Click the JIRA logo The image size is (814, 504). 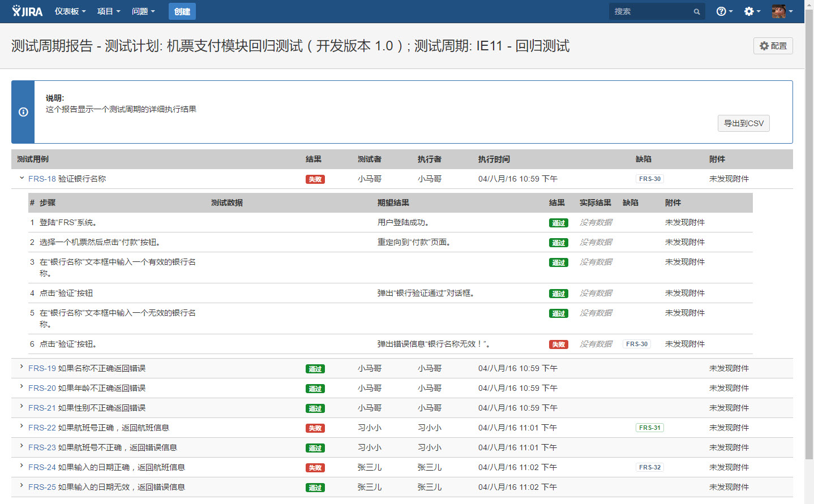tap(27, 11)
